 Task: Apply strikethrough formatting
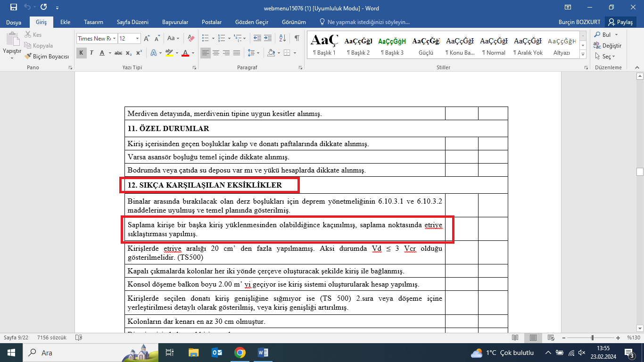[x=118, y=53]
